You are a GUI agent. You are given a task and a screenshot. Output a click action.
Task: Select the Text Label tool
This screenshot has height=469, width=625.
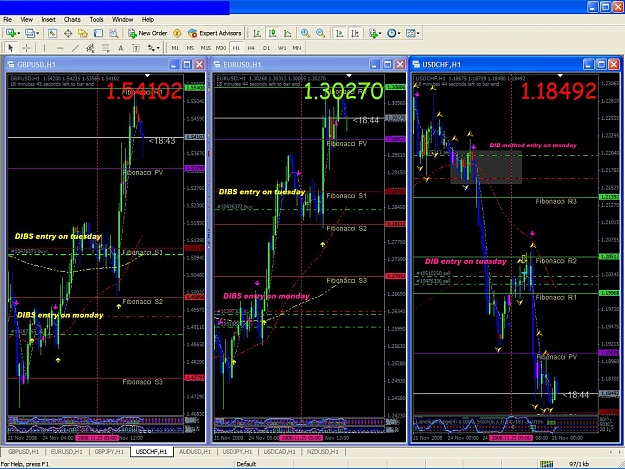click(136, 48)
